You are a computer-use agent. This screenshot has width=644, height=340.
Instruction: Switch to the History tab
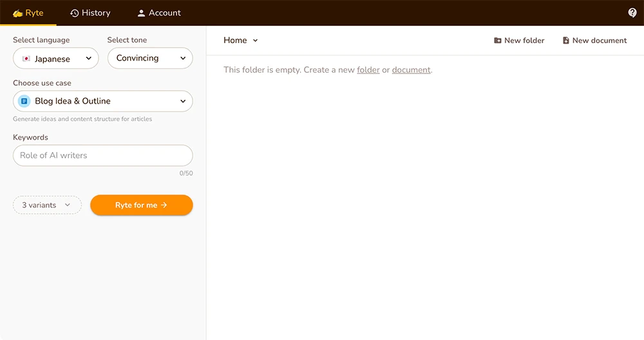pos(90,13)
